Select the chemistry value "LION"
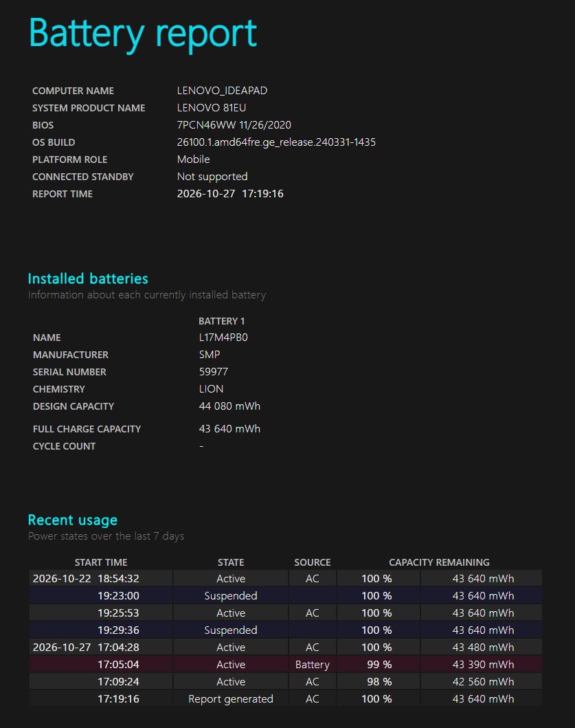This screenshot has height=728, width=575. tap(211, 389)
